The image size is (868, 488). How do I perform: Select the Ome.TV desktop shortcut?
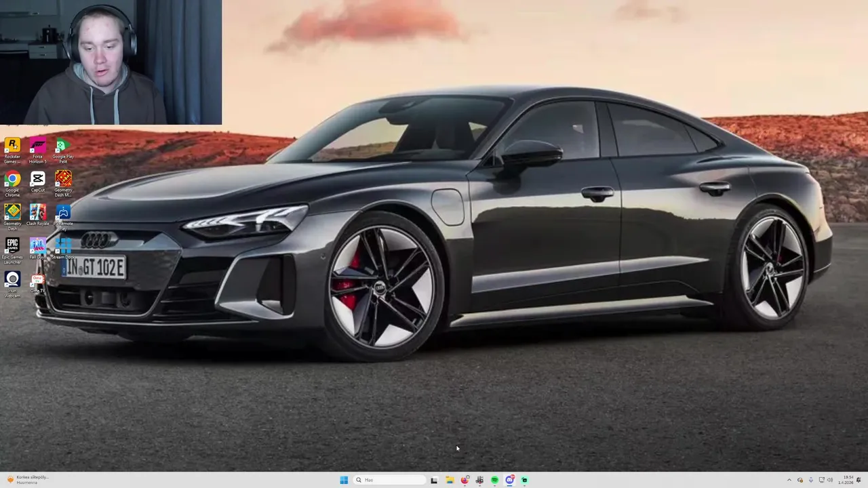pos(38,283)
